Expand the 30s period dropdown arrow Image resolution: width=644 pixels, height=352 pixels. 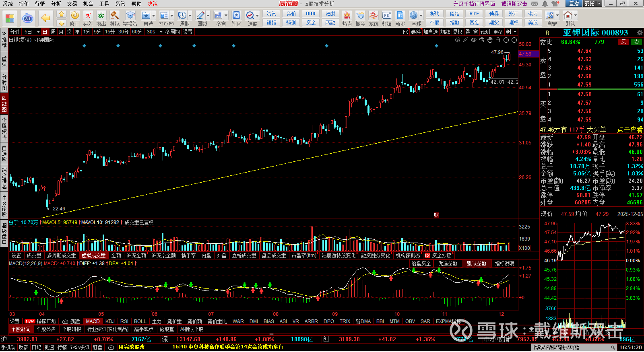point(161,32)
